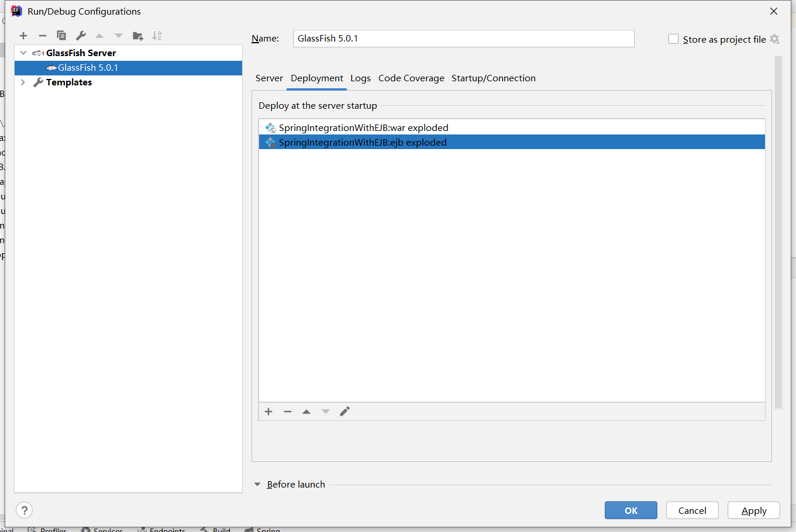Select the Deployment tab

[x=317, y=78]
